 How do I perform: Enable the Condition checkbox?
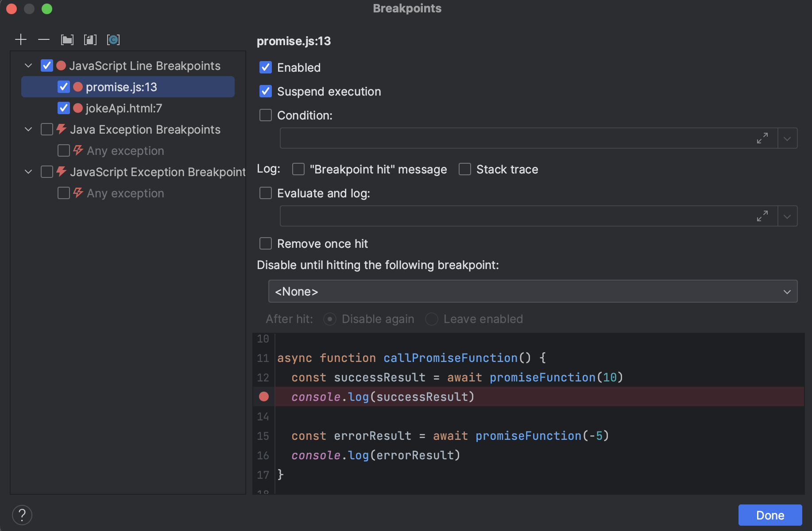pos(266,115)
